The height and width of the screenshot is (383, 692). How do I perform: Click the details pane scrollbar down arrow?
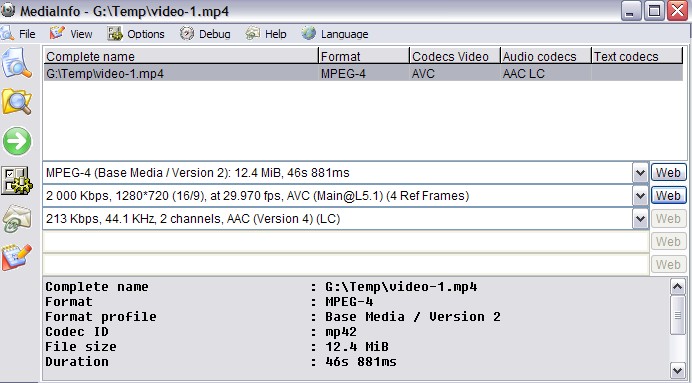coord(677,370)
